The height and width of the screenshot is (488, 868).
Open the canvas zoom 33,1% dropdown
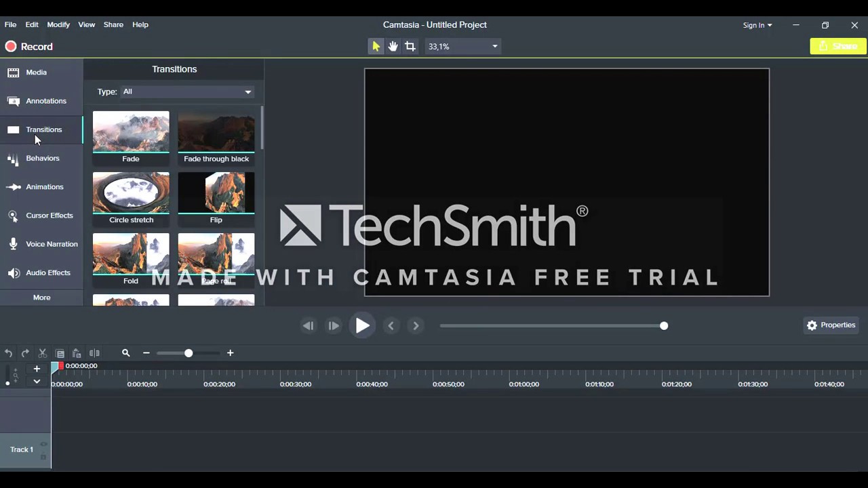click(463, 47)
